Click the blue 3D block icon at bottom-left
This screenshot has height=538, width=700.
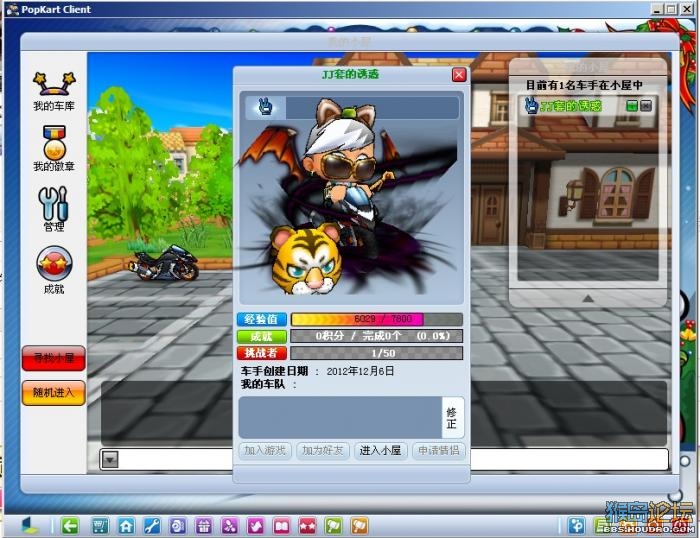[x=30, y=526]
